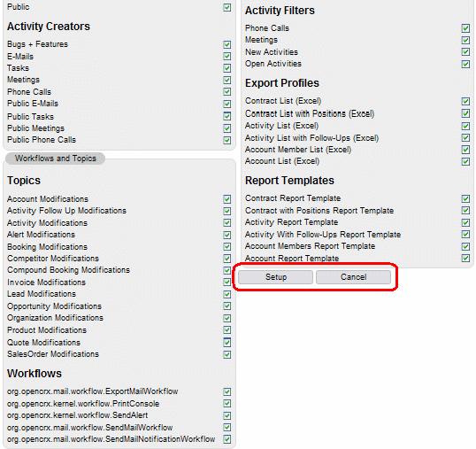Toggle the ExportMailWorkflow checkbox
476x449 pixels.
227,391
